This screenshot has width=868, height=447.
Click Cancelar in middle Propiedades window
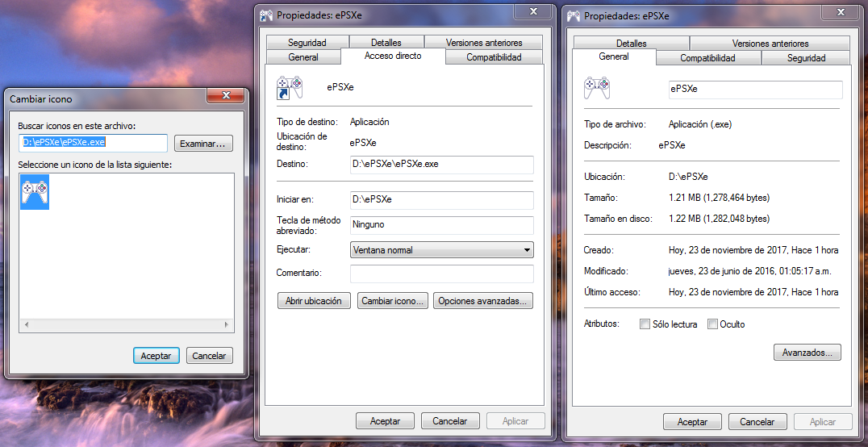450,421
